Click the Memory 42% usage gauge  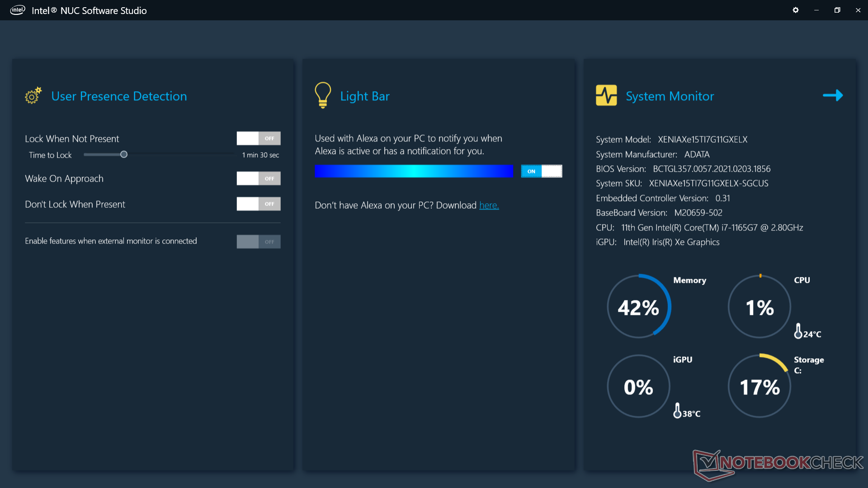click(639, 307)
